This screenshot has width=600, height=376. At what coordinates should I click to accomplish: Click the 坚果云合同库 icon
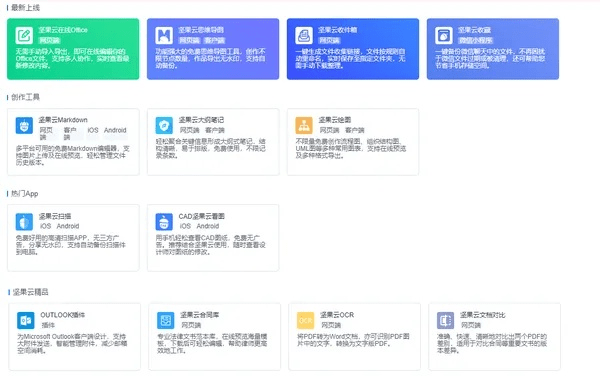(166, 321)
